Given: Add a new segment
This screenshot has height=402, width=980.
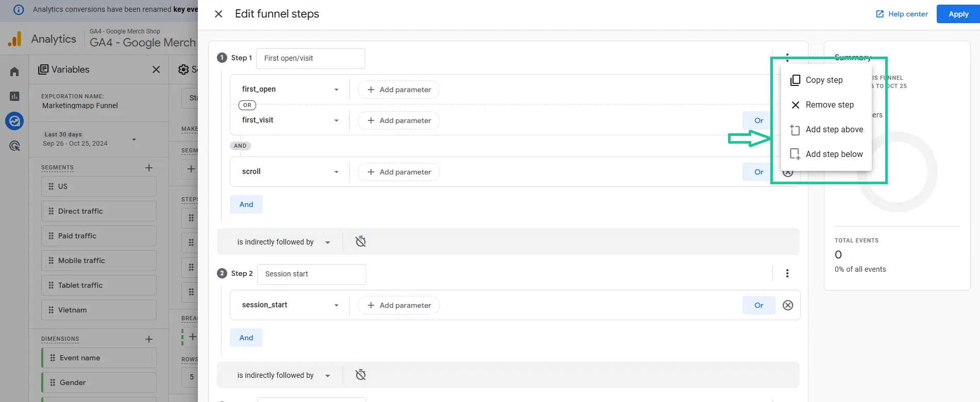Looking at the screenshot, I should (149, 168).
